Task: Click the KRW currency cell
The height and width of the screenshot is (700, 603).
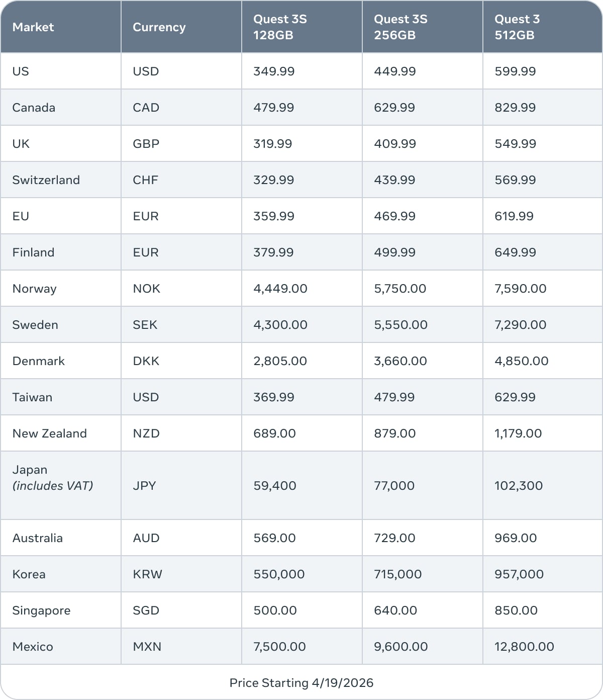Action: 147,574
